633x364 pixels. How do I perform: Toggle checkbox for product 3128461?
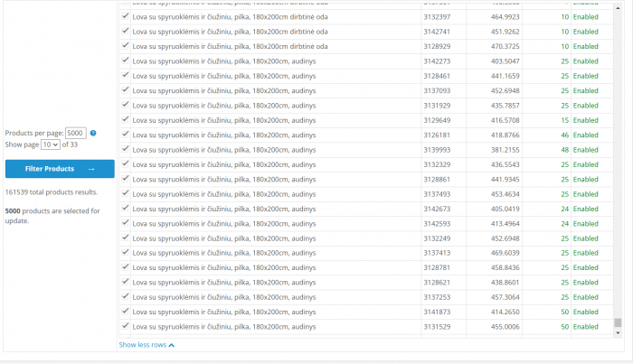125,75
